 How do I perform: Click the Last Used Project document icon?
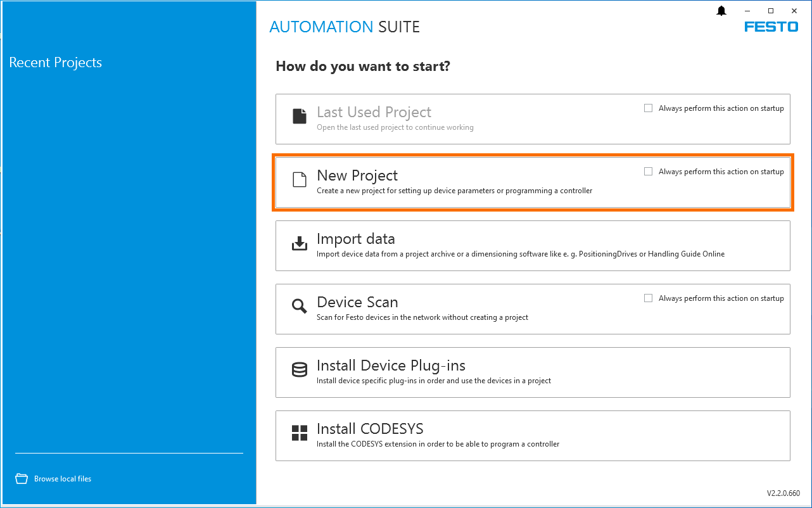point(299,117)
